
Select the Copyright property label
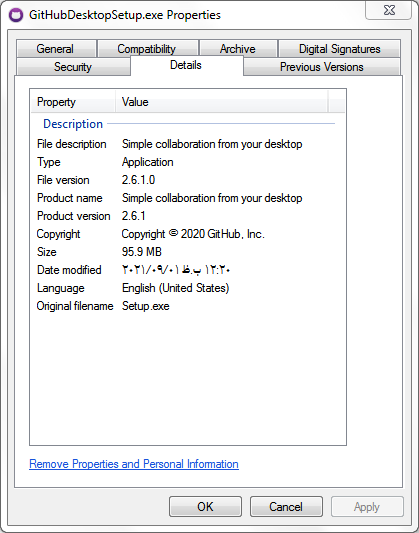point(58,234)
